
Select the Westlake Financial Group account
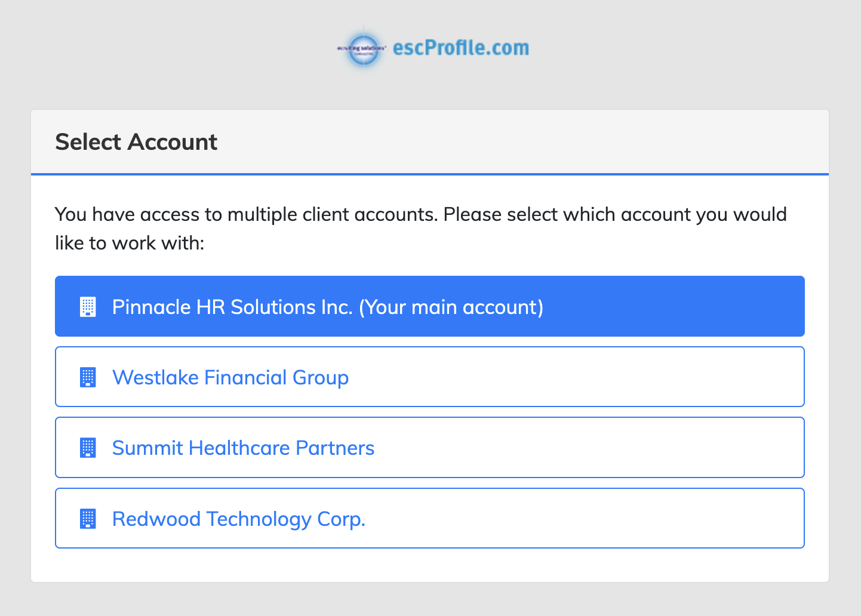[x=430, y=377]
